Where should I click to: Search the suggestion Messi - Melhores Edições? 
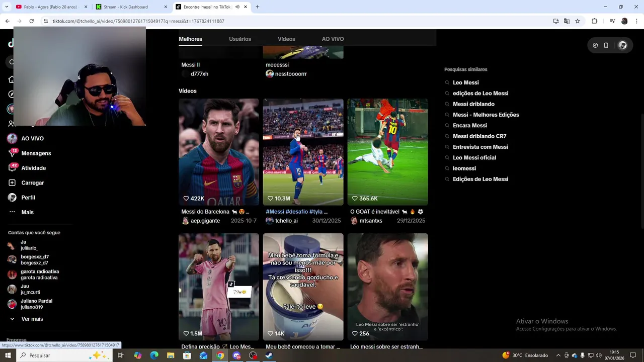point(486,115)
